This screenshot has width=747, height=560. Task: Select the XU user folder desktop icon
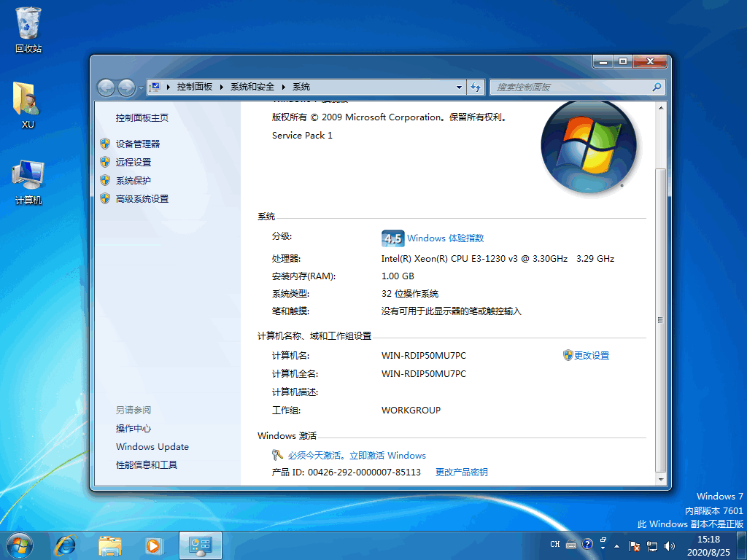[27, 105]
